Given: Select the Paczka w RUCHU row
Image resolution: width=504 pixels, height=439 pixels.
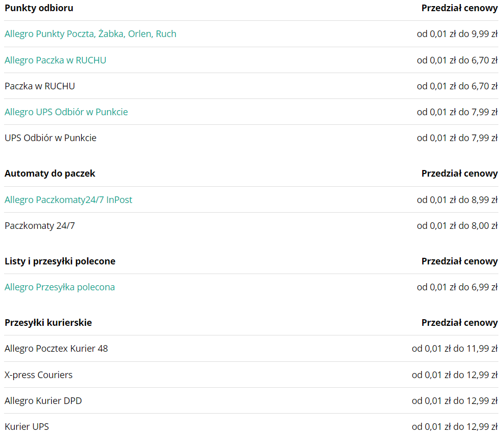Looking at the screenshot, I should pos(251,86).
